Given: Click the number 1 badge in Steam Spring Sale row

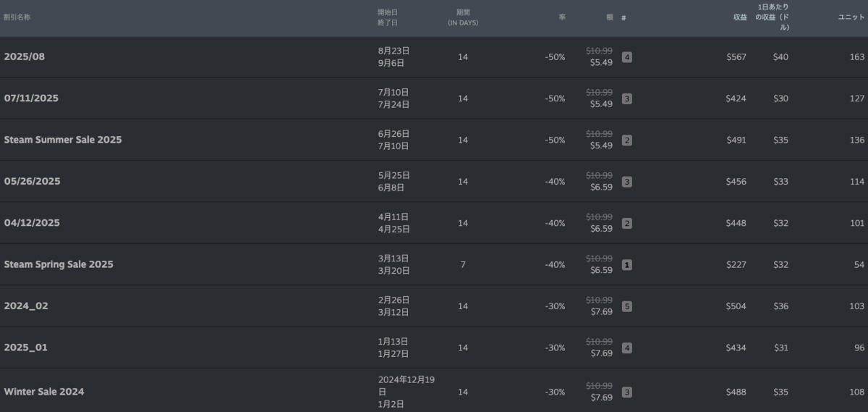Looking at the screenshot, I should 627,265.
